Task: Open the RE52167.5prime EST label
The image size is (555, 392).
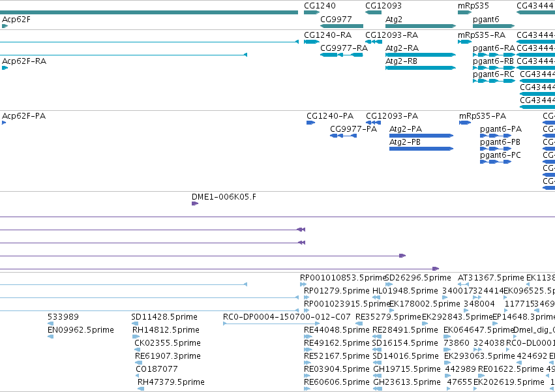Action: pos(337,356)
